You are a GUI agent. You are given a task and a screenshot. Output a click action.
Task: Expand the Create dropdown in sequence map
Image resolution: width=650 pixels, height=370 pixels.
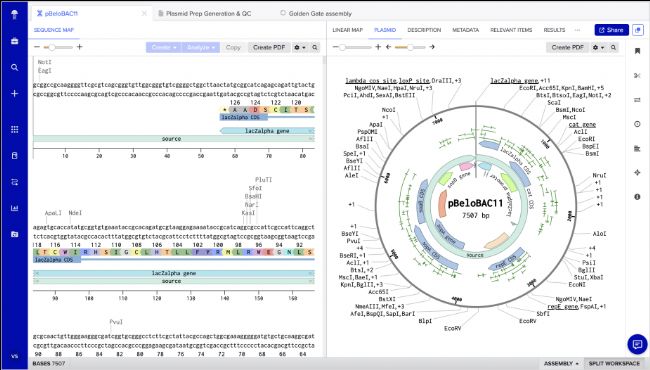(x=164, y=48)
